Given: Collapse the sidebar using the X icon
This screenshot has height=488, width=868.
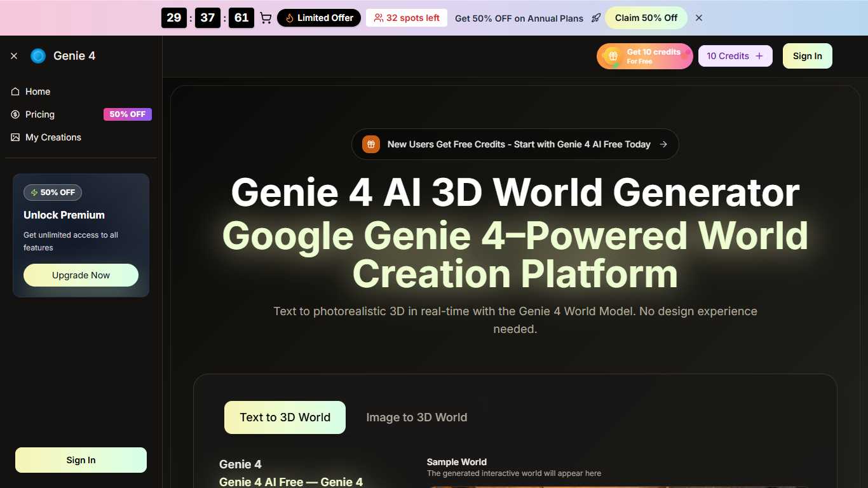Looking at the screenshot, I should 14,56.
